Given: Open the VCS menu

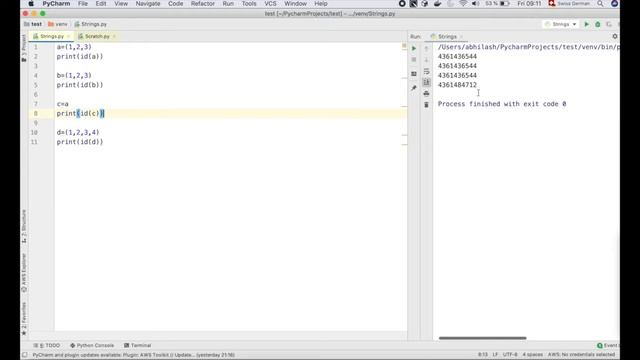Looking at the screenshot, I should pos(270,4).
